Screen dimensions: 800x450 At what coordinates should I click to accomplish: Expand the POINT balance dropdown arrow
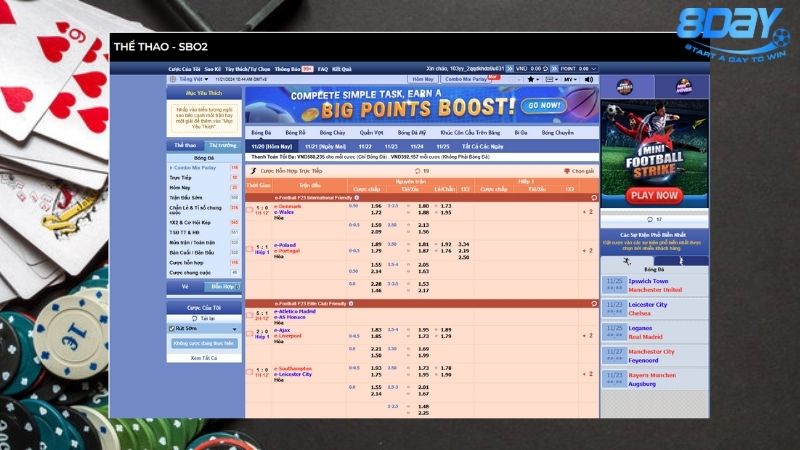(x=593, y=68)
